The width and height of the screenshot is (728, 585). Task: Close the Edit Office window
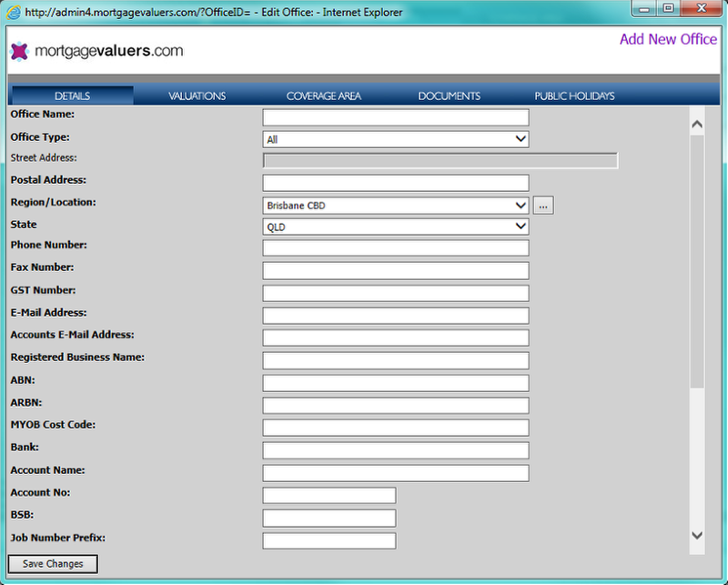point(702,9)
